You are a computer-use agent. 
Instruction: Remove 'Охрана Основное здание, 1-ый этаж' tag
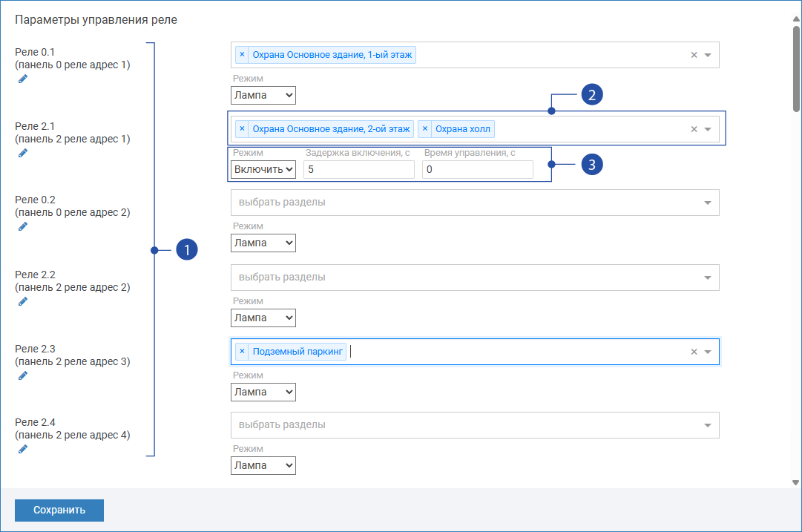click(x=242, y=55)
